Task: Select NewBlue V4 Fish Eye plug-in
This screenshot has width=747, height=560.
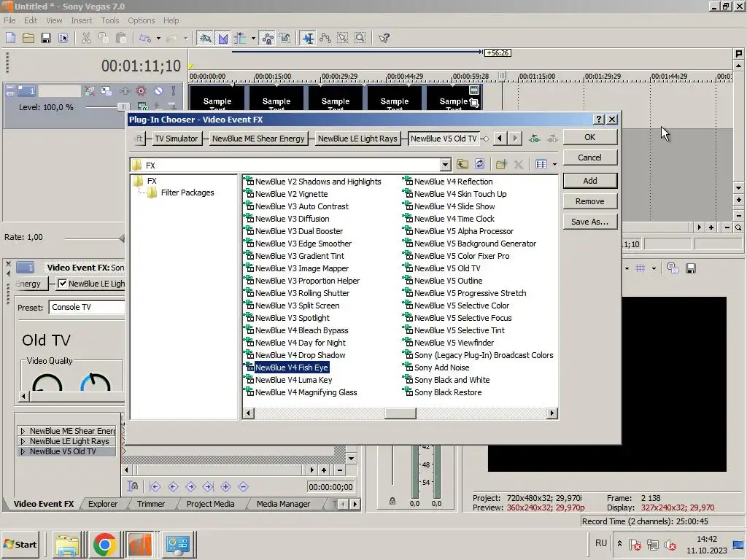Action: pyautogui.click(x=292, y=367)
